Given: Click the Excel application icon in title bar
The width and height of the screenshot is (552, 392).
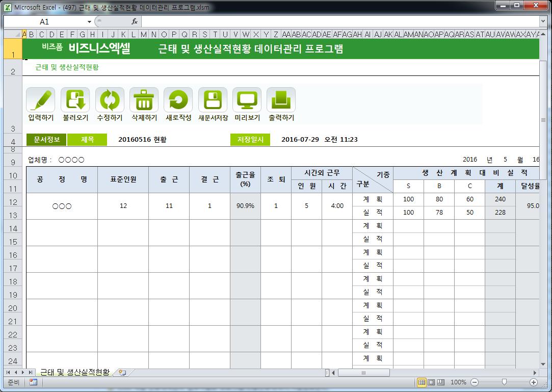Looking at the screenshot, I should click(8, 7).
